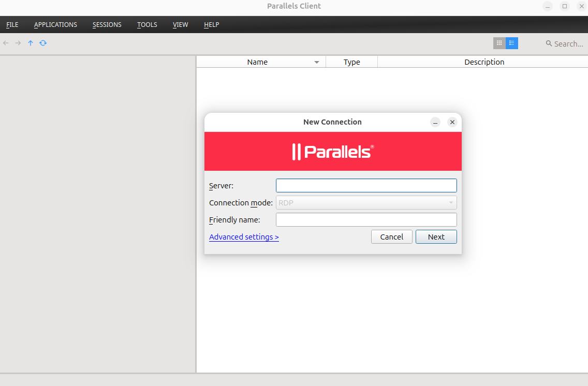Focus the Friendly name input field
Image resolution: width=588 pixels, height=386 pixels.
366,219
